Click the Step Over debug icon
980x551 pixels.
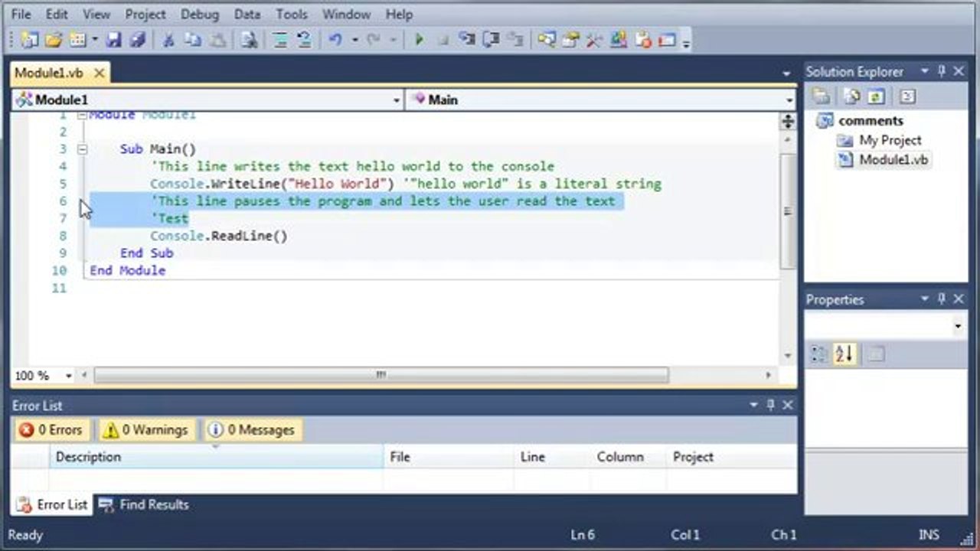(x=490, y=40)
